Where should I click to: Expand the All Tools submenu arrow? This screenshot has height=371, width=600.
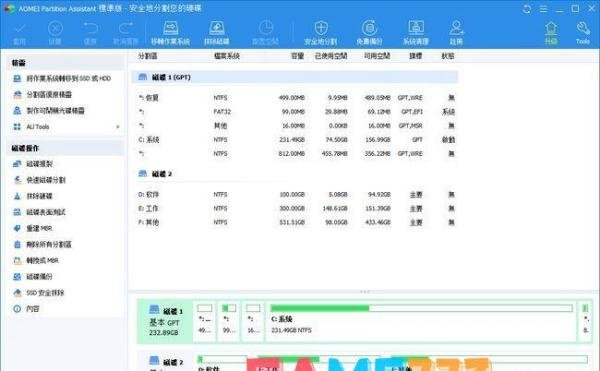click(118, 127)
